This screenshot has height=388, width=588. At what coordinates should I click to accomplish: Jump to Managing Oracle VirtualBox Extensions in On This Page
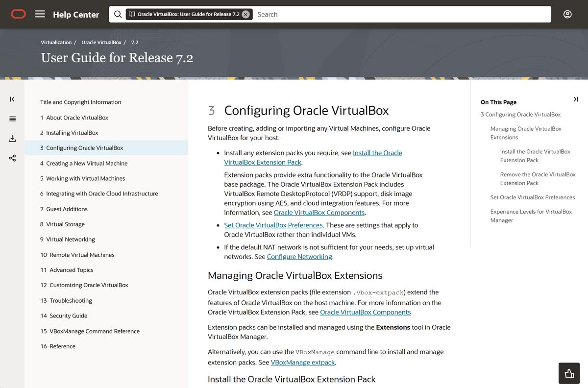click(x=526, y=133)
